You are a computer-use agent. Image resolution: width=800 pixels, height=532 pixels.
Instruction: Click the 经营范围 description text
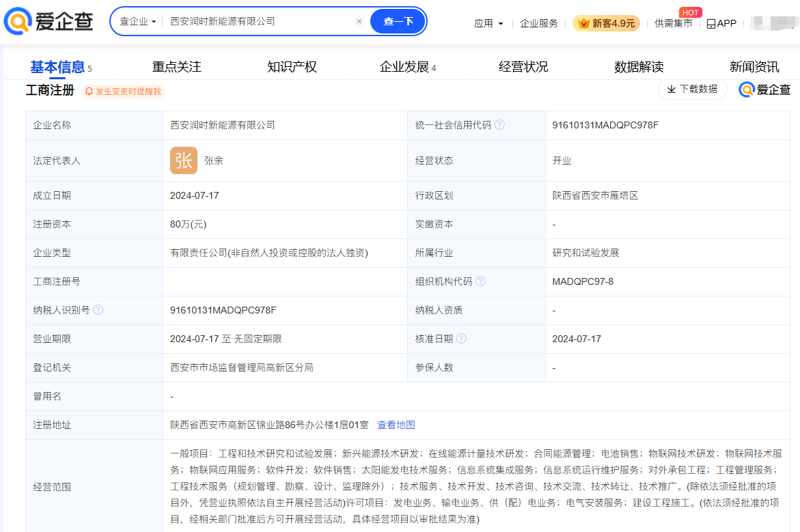(x=476, y=487)
